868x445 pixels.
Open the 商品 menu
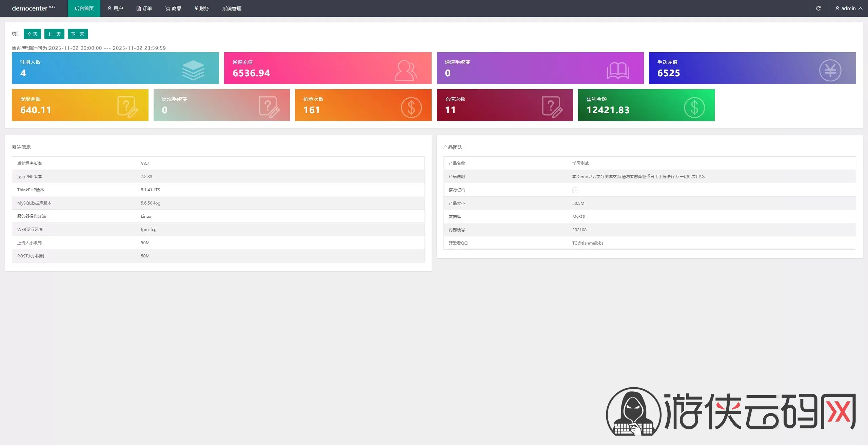(x=173, y=8)
